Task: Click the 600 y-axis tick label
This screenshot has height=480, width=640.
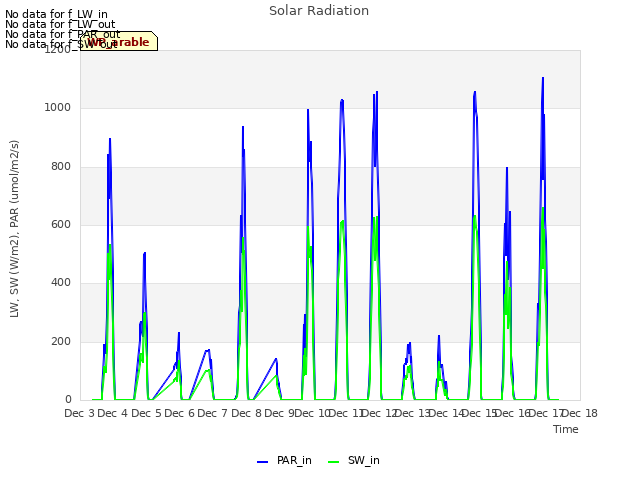Action: pyautogui.click(x=61, y=224)
